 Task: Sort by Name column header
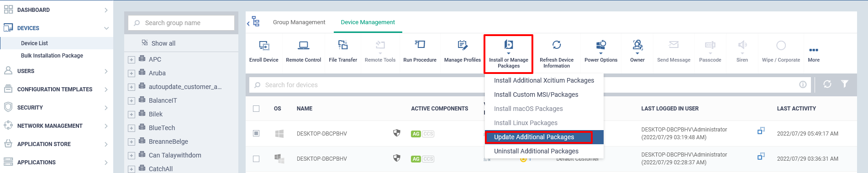[x=305, y=109]
